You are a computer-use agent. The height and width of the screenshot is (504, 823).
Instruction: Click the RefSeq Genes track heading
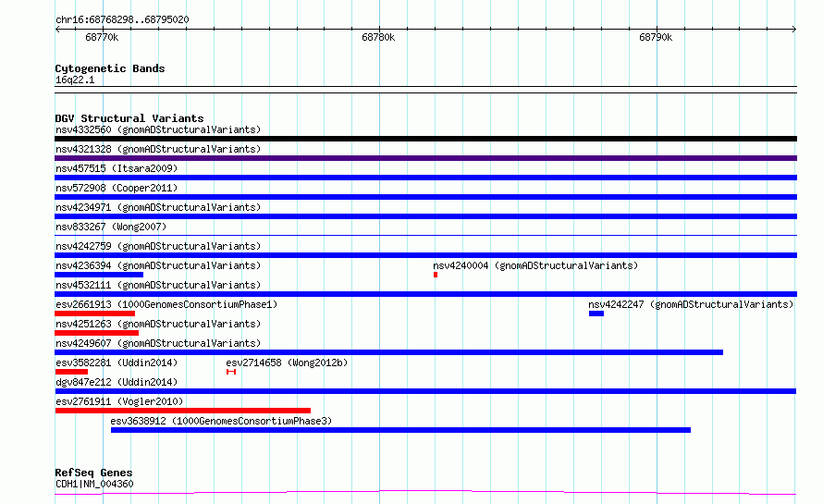coord(93,473)
